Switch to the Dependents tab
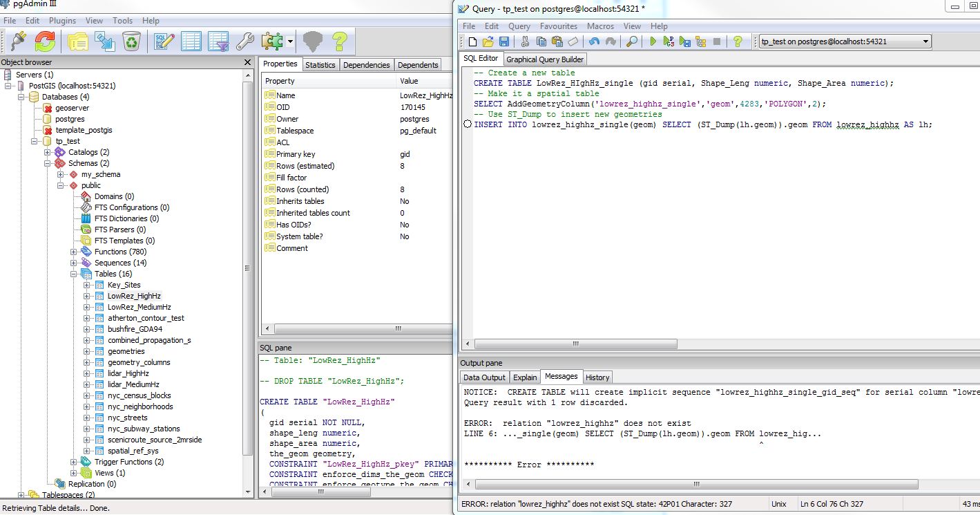980x515 pixels. click(x=418, y=65)
